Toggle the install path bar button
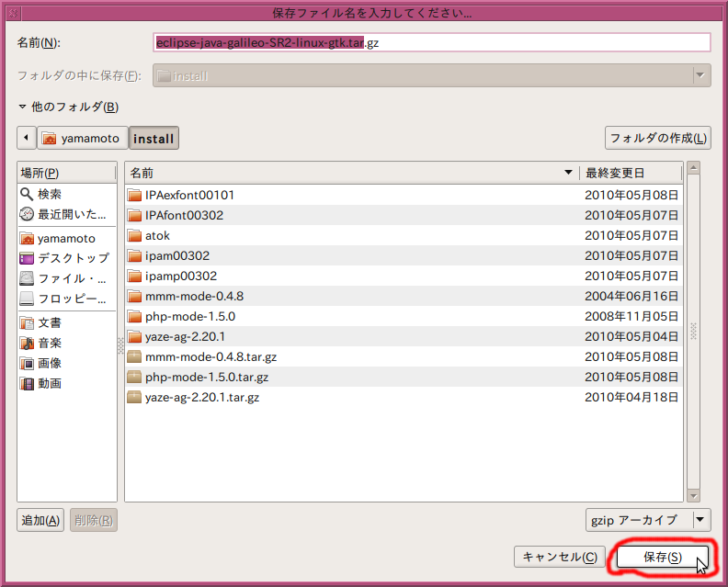 point(154,139)
